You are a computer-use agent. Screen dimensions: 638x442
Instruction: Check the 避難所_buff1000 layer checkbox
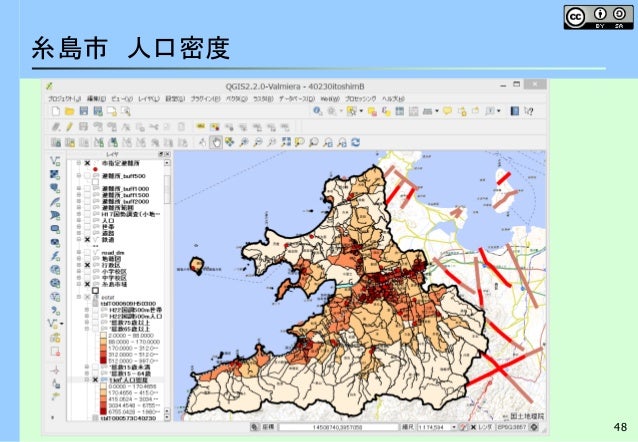coord(87,189)
